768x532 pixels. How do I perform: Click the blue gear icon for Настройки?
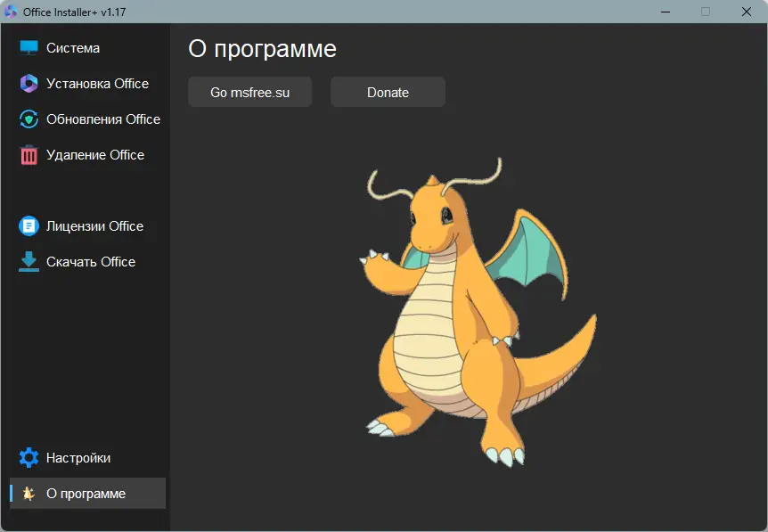point(29,457)
